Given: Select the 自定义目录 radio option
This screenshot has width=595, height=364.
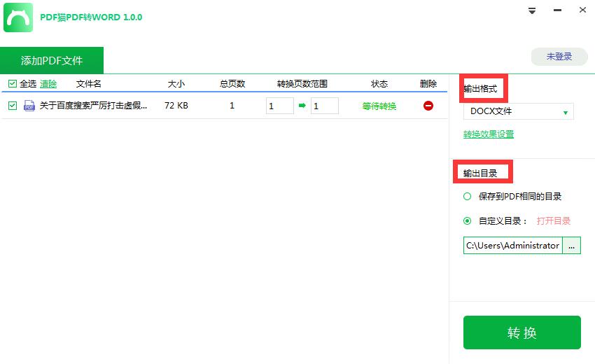Looking at the screenshot, I should point(468,221).
